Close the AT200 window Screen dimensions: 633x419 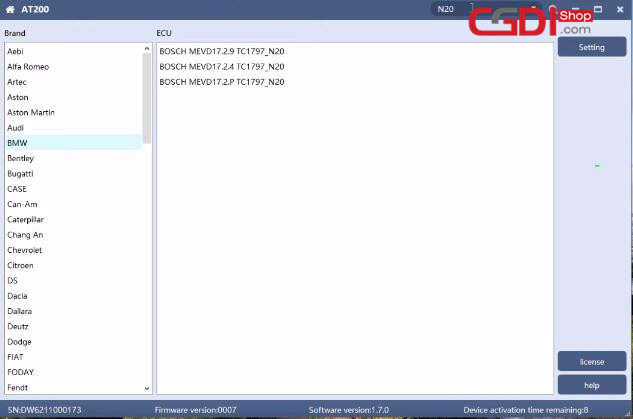tap(619, 9)
